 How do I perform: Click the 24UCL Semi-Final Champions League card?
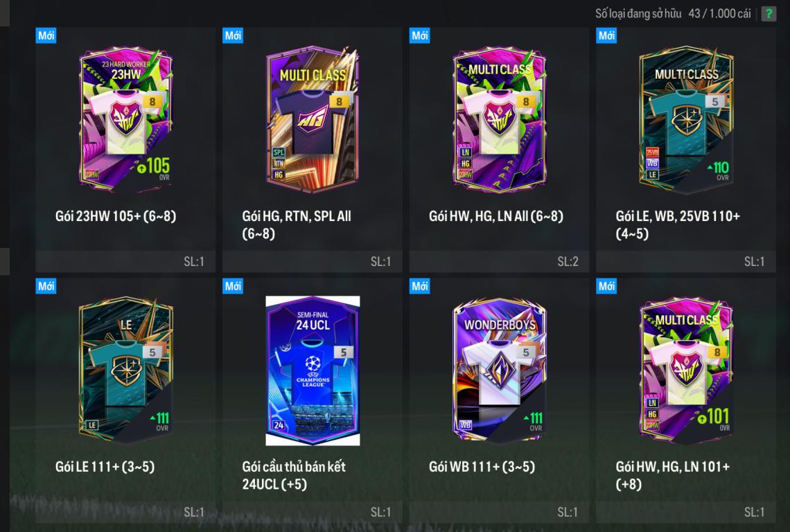pos(313,371)
